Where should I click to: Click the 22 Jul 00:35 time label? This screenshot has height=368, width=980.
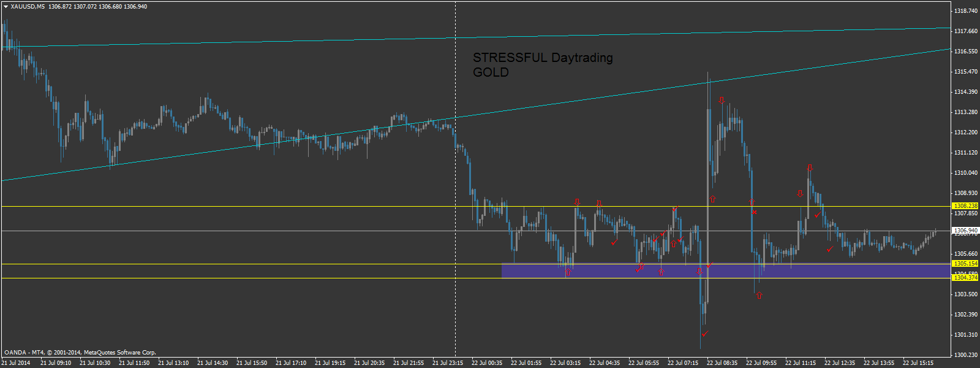487,363
